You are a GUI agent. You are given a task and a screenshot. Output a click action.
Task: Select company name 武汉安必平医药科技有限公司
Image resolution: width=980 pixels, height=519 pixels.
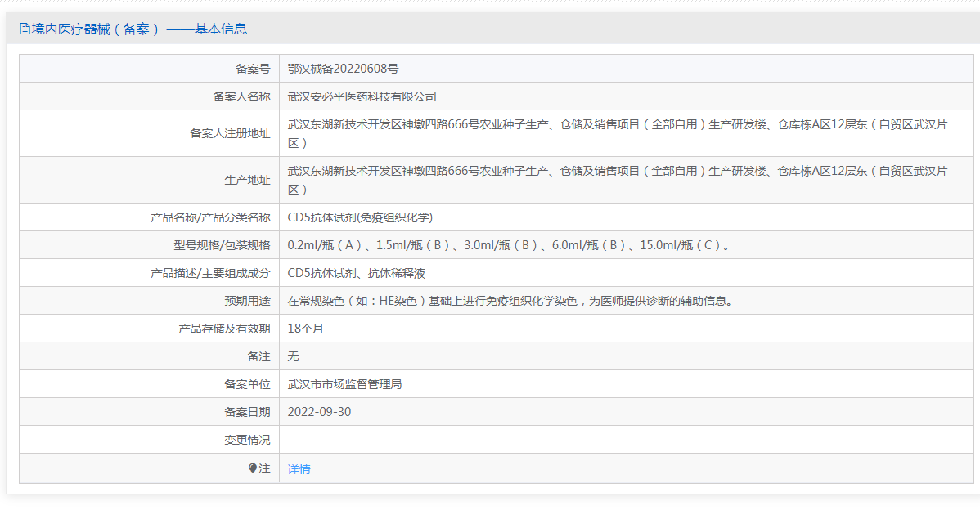pyautogui.click(x=362, y=96)
